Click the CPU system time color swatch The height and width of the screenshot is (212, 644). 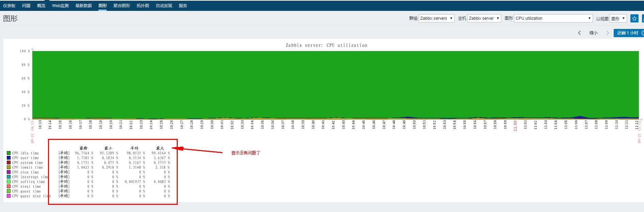(x=9, y=163)
